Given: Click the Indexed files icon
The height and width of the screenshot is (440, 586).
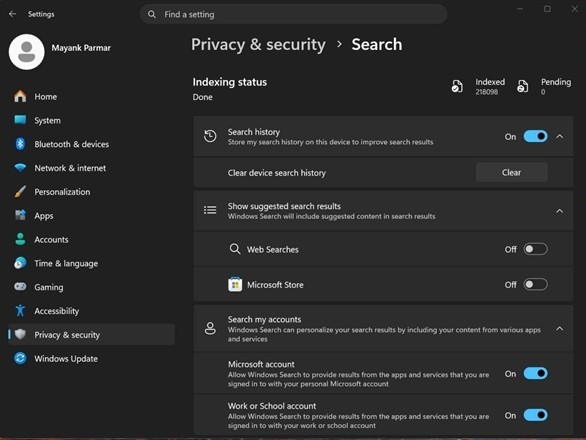Looking at the screenshot, I should pos(457,86).
